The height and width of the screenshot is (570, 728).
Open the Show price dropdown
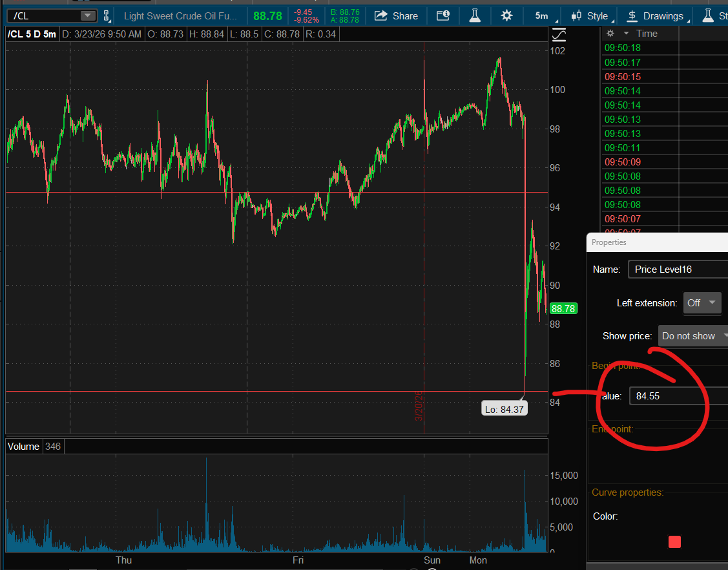pyautogui.click(x=693, y=336)
